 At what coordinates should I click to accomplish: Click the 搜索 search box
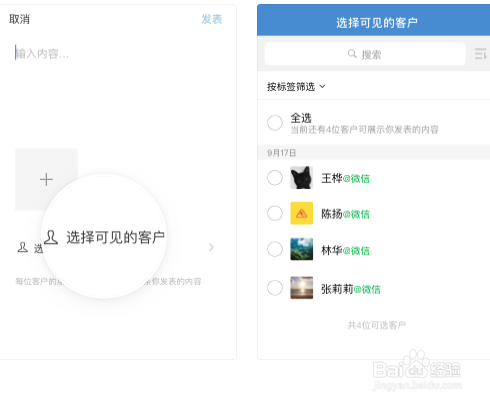tap(365, 54)
